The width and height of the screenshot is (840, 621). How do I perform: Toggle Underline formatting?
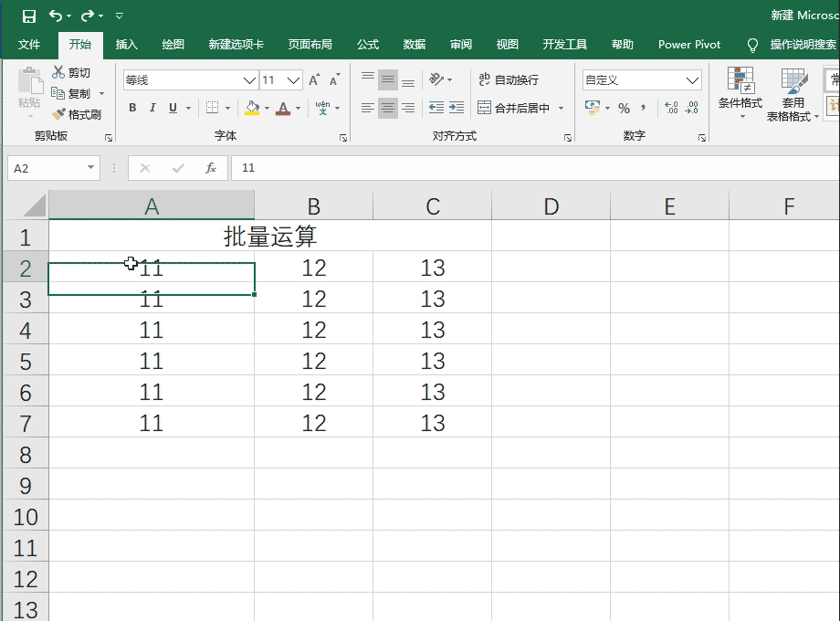pos(173,108)
